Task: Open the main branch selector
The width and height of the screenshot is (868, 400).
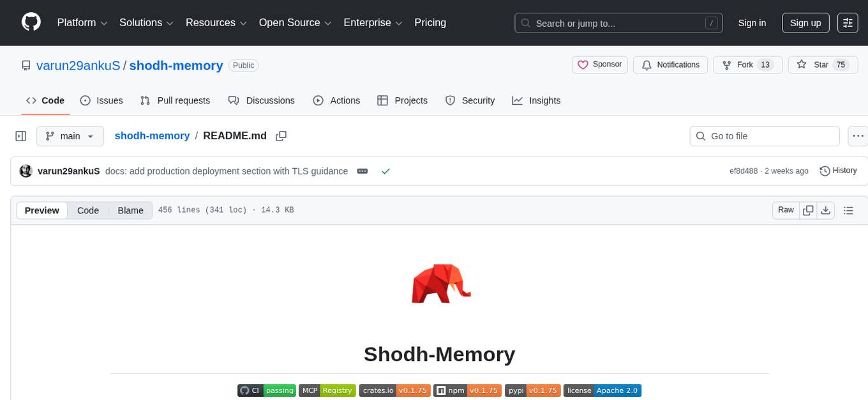Action: [70, 136]
